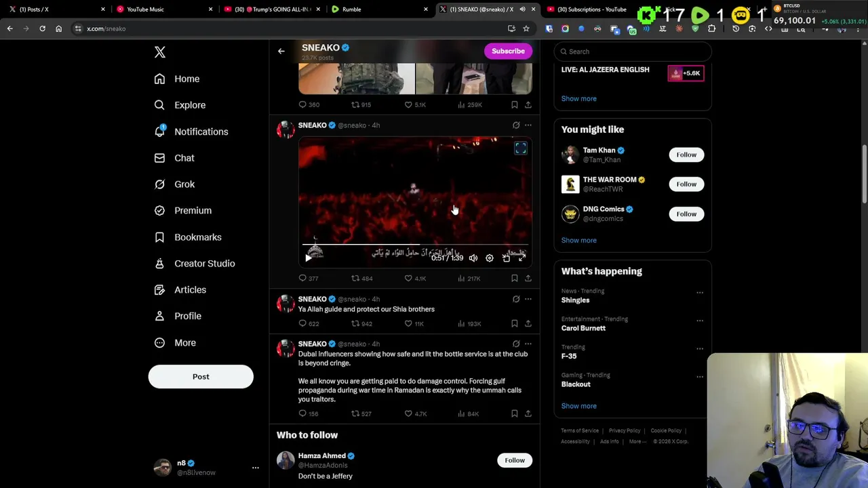Repost the 'Ya Allah guide' post
The width and height of the screenshot is (868, 488).
pyautogui.click(x=361, y=324)
